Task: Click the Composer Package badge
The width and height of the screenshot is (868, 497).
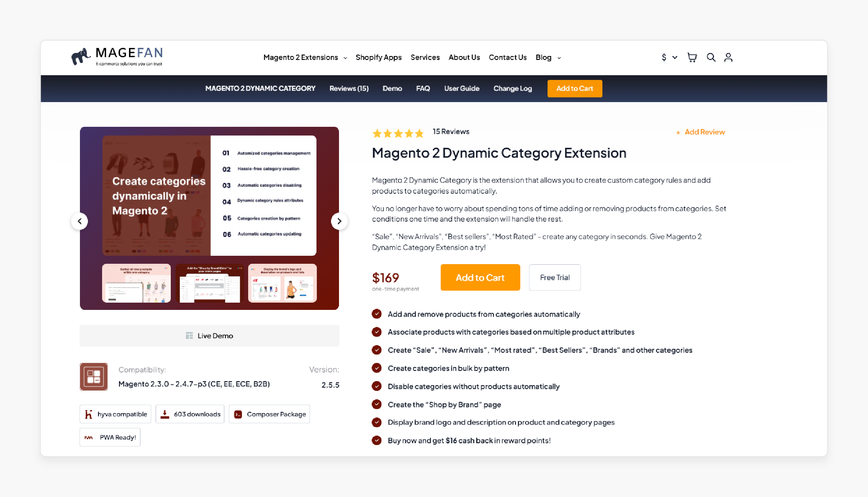Action: (x=269, y=414)
